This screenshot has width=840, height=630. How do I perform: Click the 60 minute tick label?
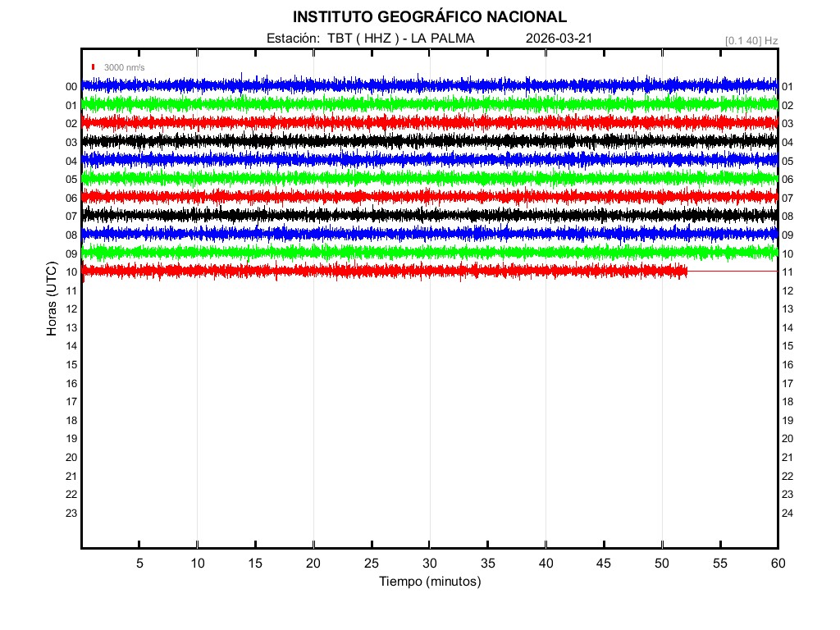tap(777, 564)
